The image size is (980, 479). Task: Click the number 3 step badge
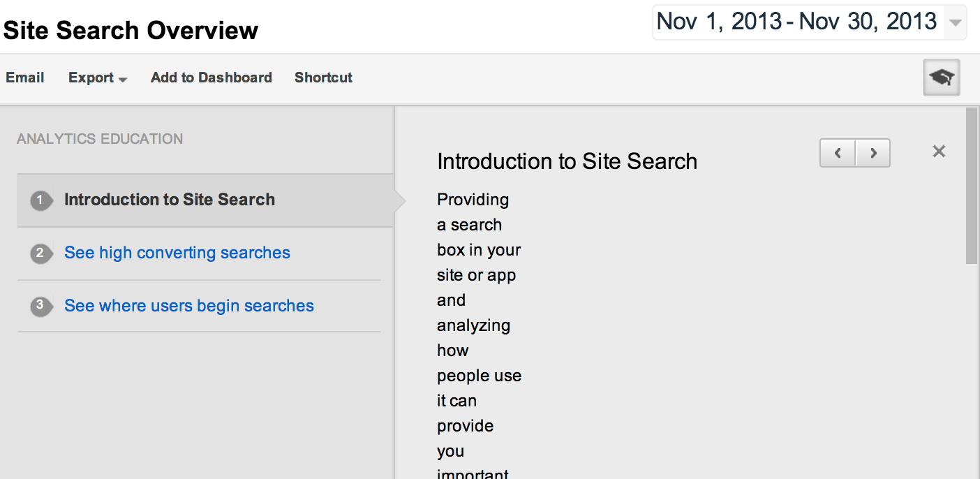40,306
